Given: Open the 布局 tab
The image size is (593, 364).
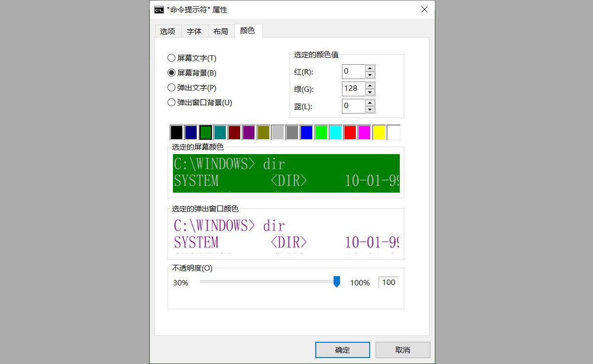Looking at the screenshot, I should tap(221, 31).
